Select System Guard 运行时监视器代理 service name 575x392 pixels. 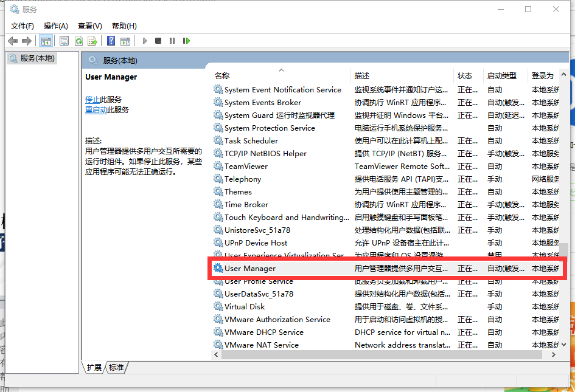coord(279,115)
